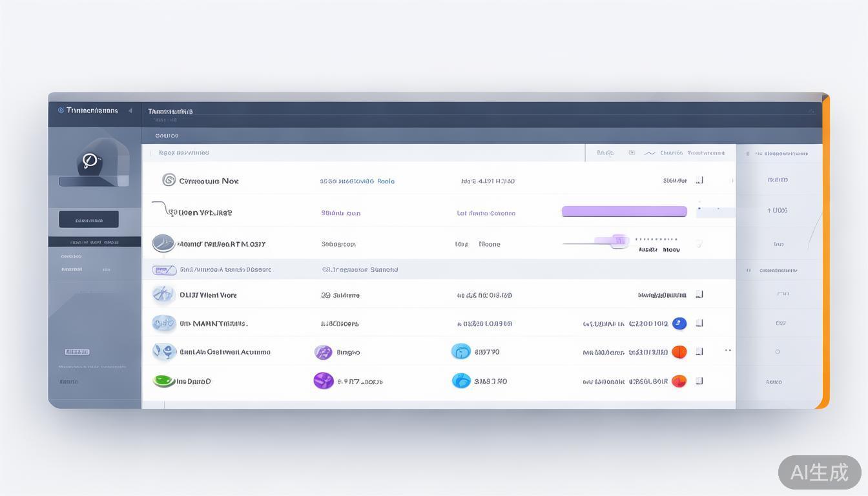The width and height of the screenshot is (868, 496).
Task: Click the gray disc icon in third row
Action: [x=163, y=243]
